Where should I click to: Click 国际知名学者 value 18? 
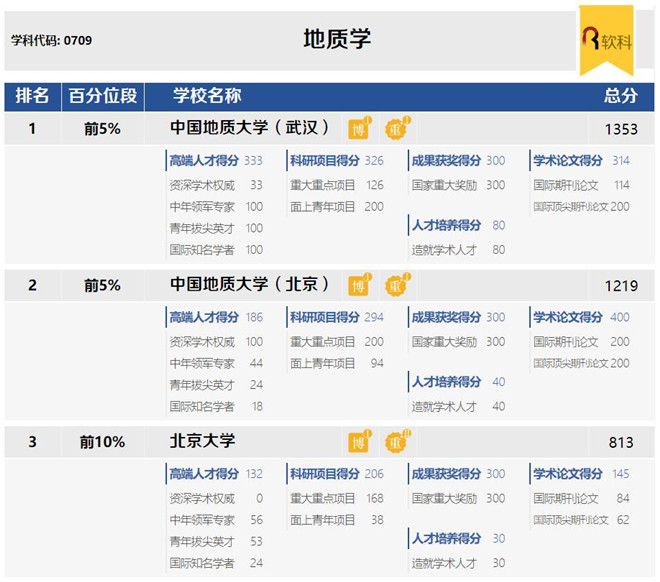pos(258,406)
